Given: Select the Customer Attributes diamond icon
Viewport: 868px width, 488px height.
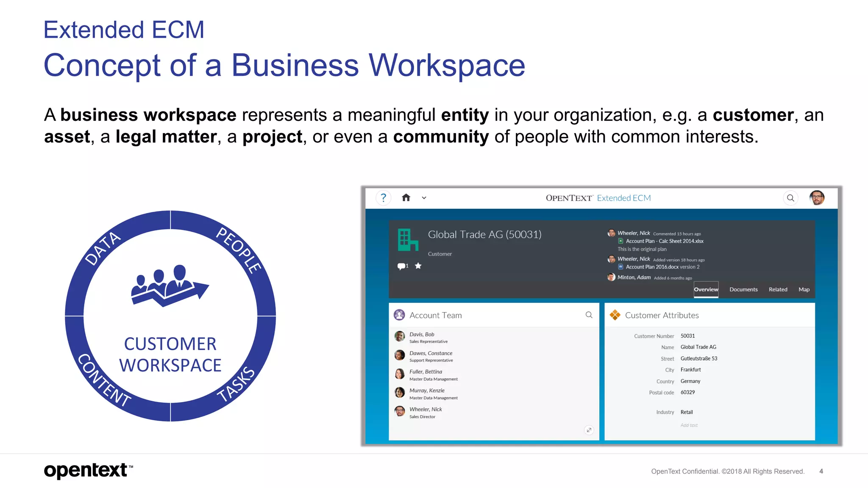Looking at the screenshot, I should (x=615, y=315).
